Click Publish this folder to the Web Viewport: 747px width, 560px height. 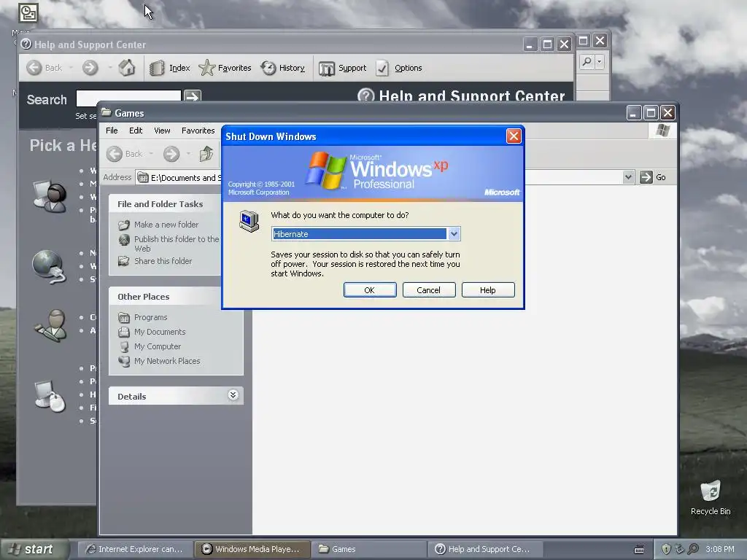click(177, 244)
